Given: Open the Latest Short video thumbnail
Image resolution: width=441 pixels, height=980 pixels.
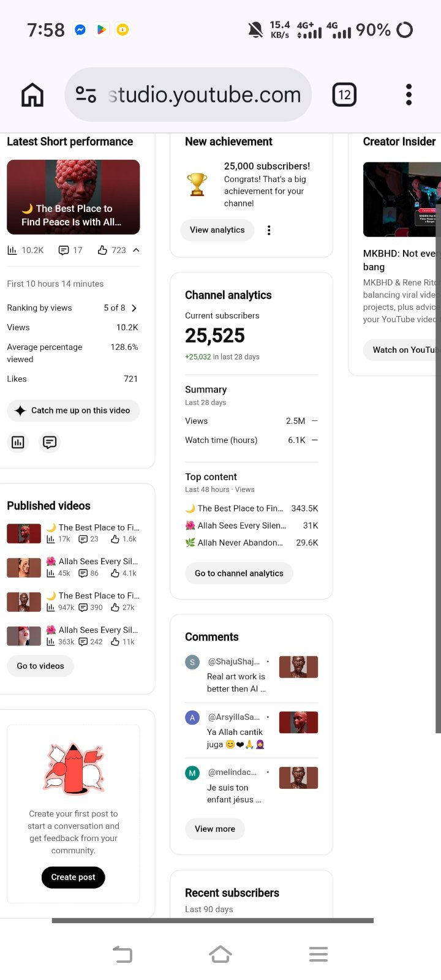Looking at the screenshot, I should [73, 197].
